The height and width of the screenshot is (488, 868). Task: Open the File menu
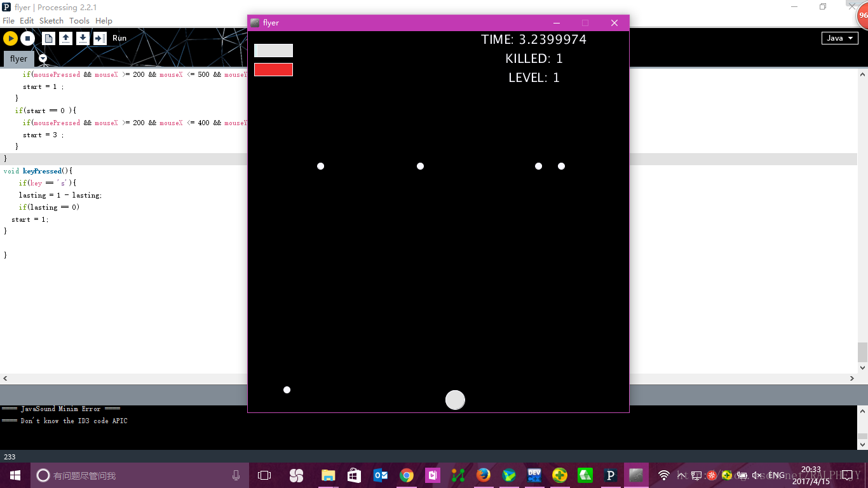8,21
